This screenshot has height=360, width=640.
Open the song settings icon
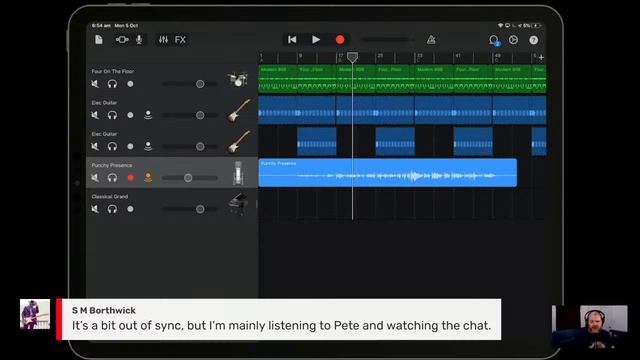pos(513,40)
